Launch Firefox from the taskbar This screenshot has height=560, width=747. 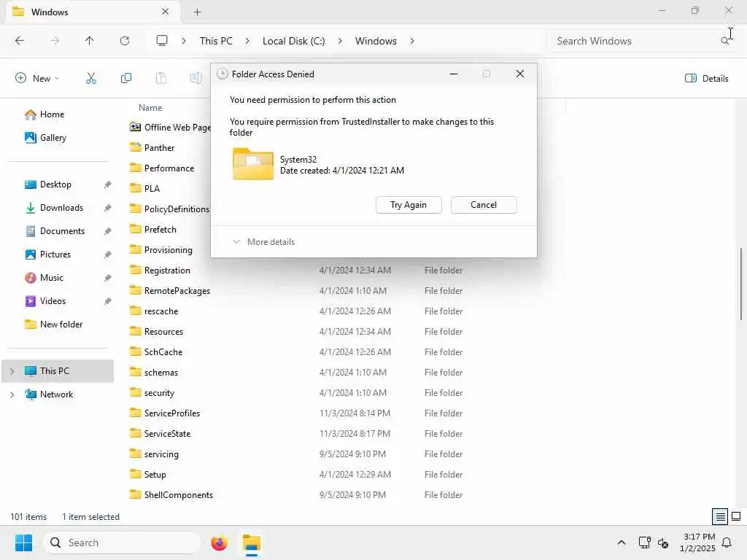(219, 542)
